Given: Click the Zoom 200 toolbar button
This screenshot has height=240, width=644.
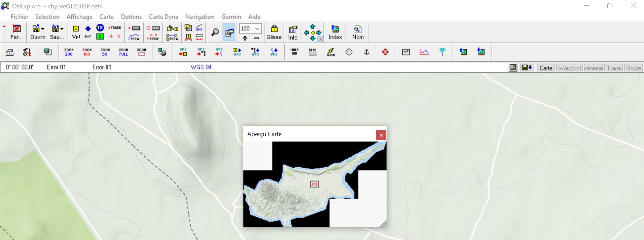Looking at the screenshot, I should tap(69, 52).
